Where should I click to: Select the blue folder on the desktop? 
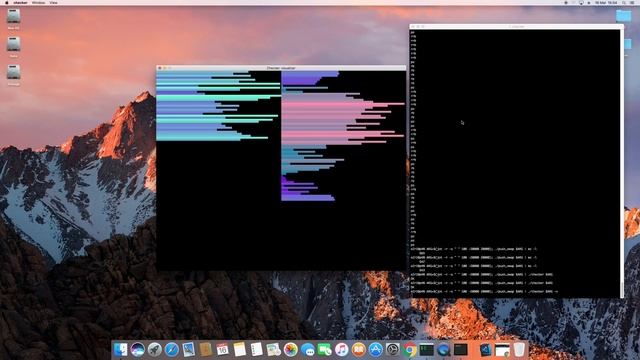(x=624, y=16)
